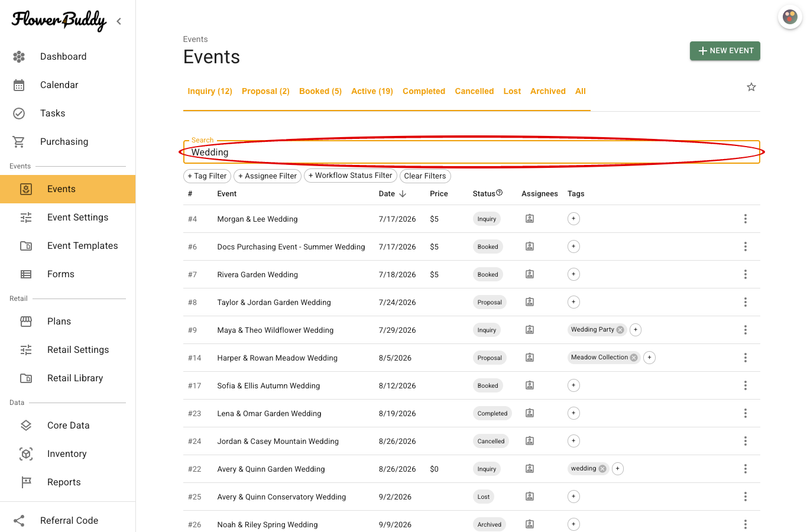Favorite this view with the star icon
The image size is (807, 532).
click(x=751, y=87)
